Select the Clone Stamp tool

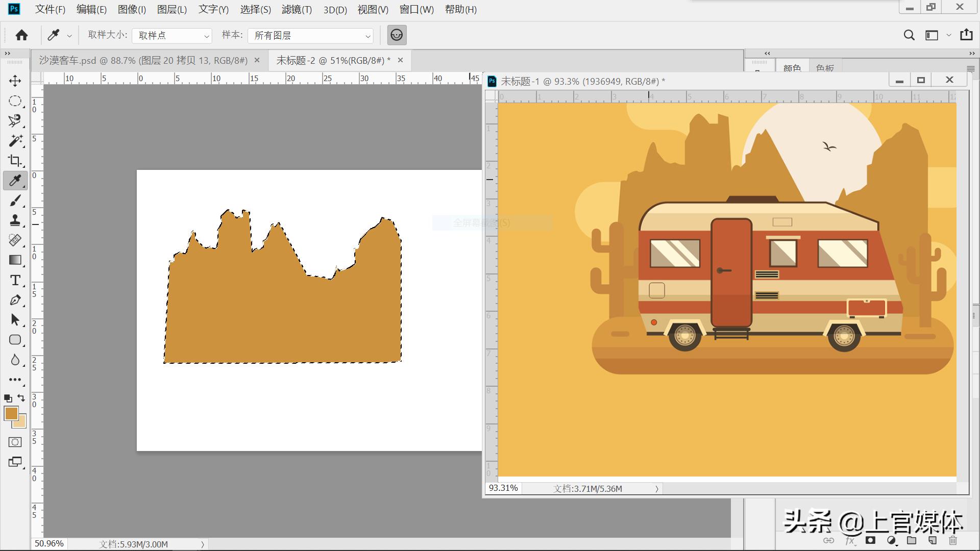coord(15,220)
